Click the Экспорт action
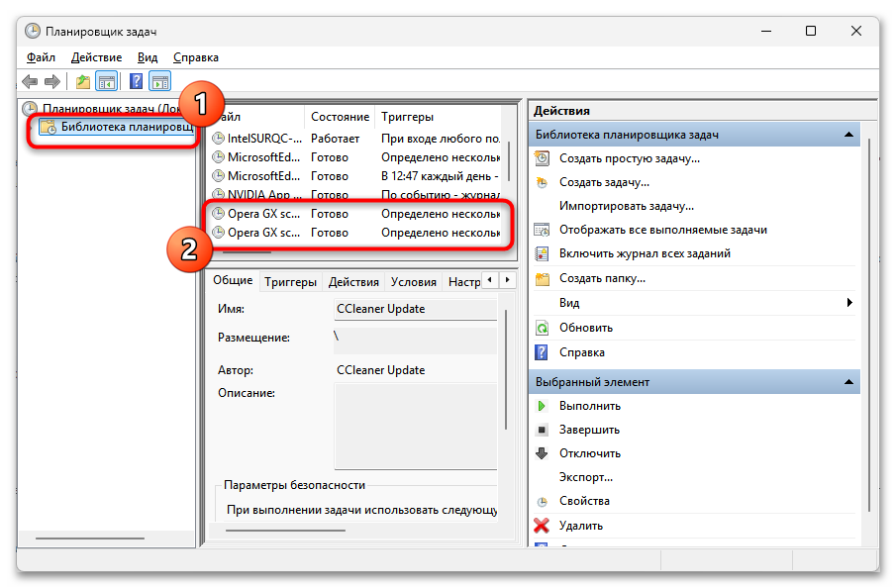 [x=586, y=477]
